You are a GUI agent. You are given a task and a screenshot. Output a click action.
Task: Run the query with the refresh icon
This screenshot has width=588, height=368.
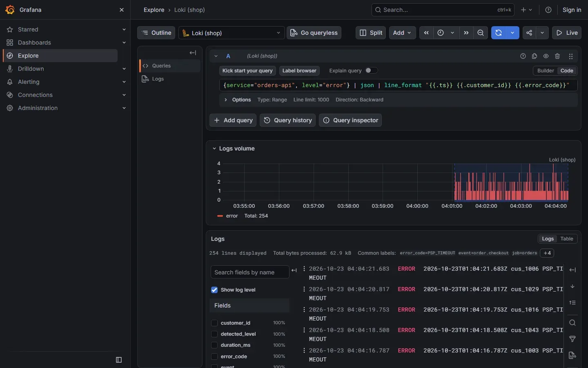click(499, 33)
